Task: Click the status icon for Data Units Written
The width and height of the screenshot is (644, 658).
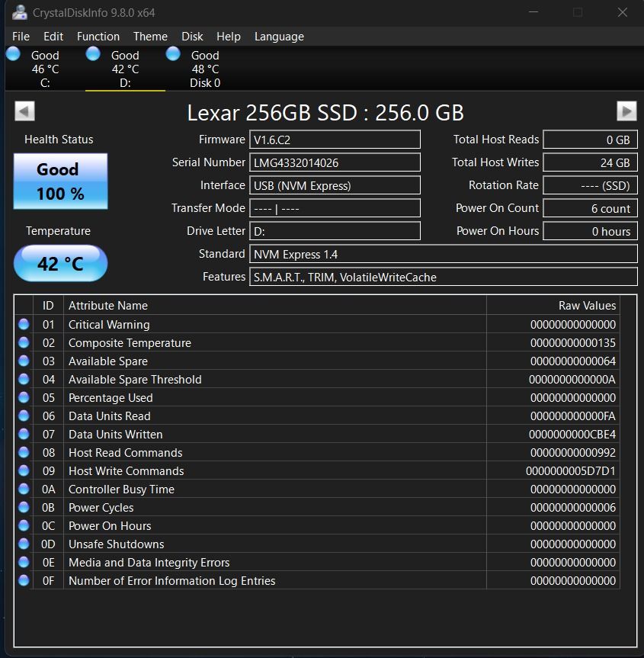Action: 24,434
